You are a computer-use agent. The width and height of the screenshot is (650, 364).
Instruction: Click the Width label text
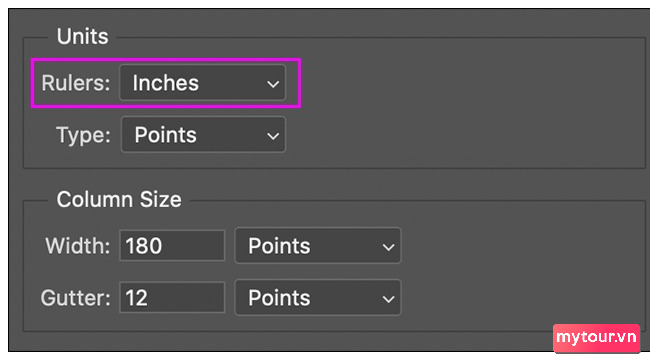coord(78,246)
